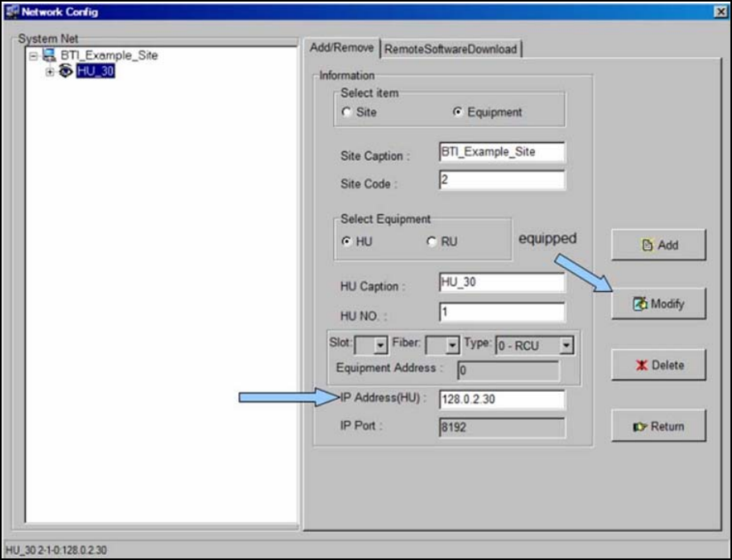732x560 pixels.
Task: Click the HU Caption field
Action: (502, 282)
